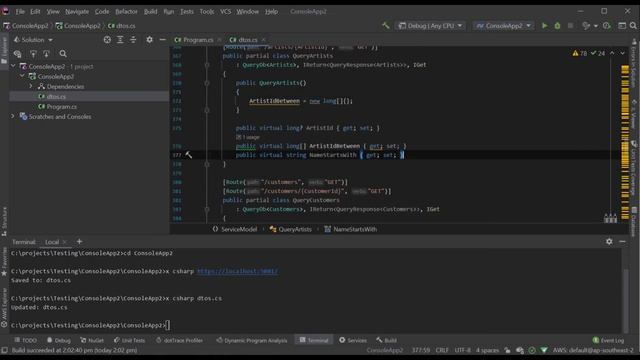The height and width of the screenshot is (360, 640).
Task: Open Terminal panel settings gear
Action: click(609, 242)
